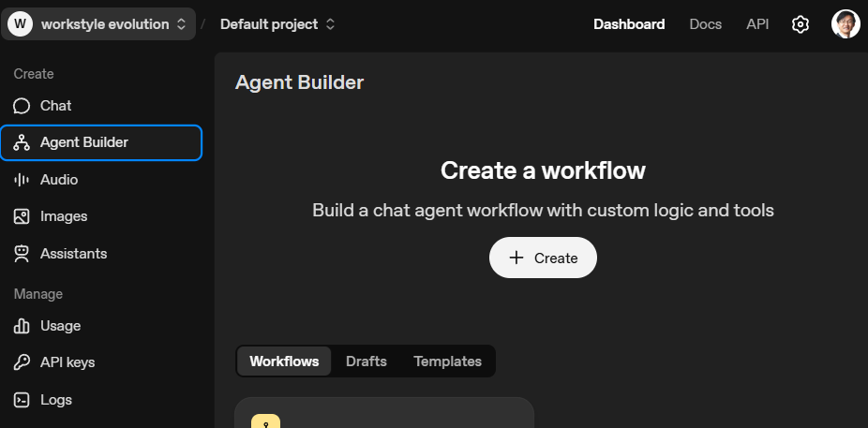This screenshot has width=868, height=428.
Task: Go to the Images icon in sidebar
Action: pos(22,216)
